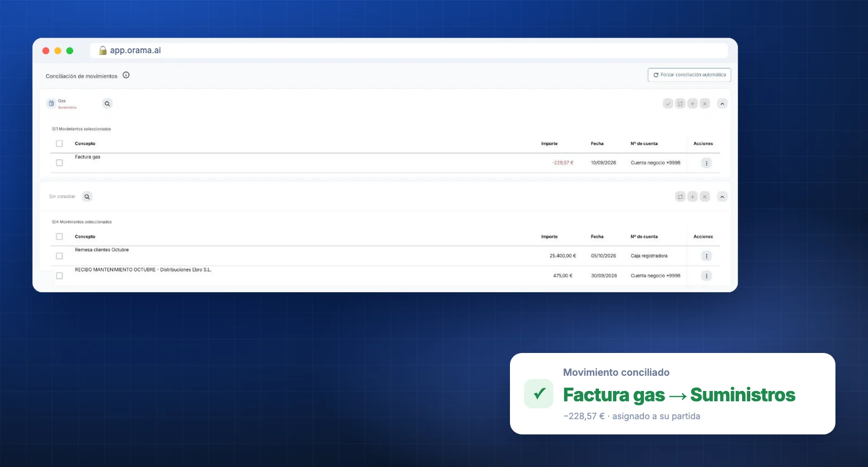Click the plus icon in Gas section
The width and height of the screenshot is (868, 467).
[693, 104]
